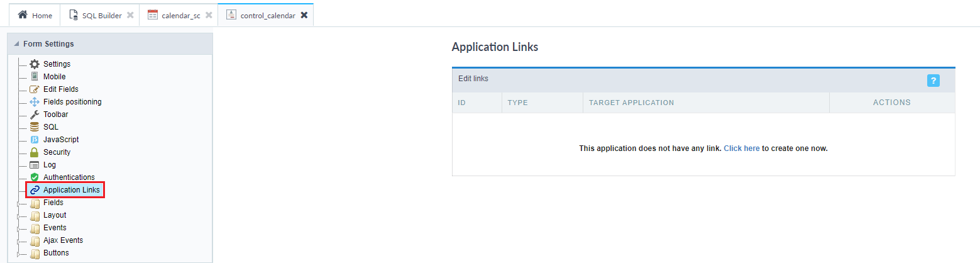Select Authentications in Form Settings
980x263 pixels.
[x=69, y=177]
